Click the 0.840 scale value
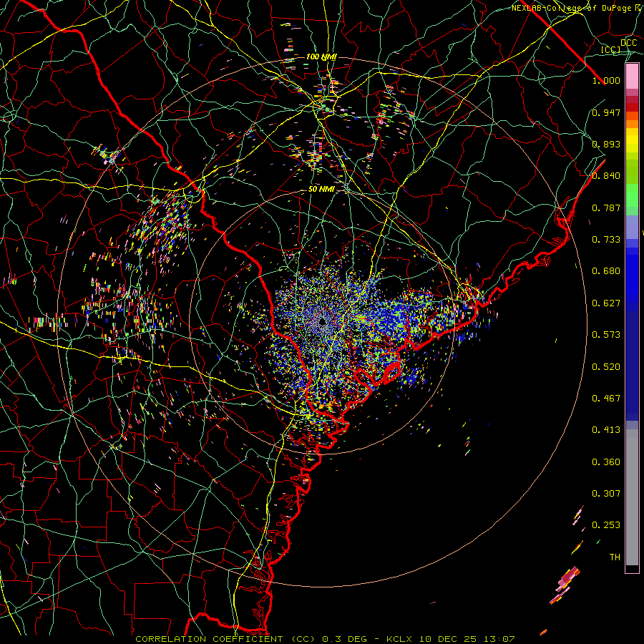This screenshot has width=644, height=644. click(606, 176)
